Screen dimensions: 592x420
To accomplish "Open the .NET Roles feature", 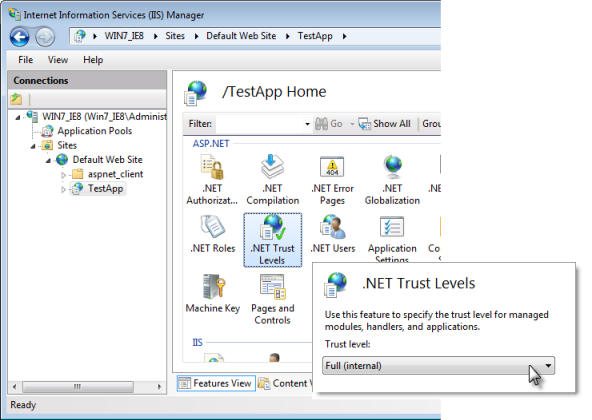I will pos(213,234).
